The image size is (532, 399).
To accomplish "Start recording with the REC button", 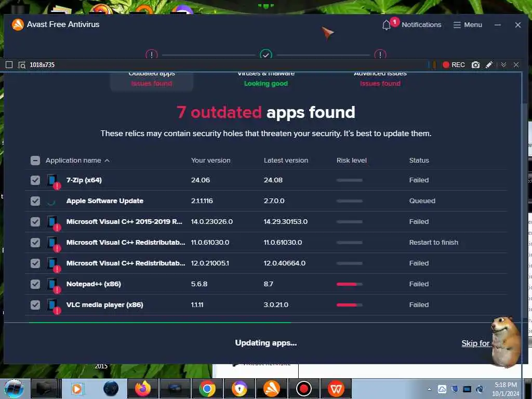I will click(454, 65).
